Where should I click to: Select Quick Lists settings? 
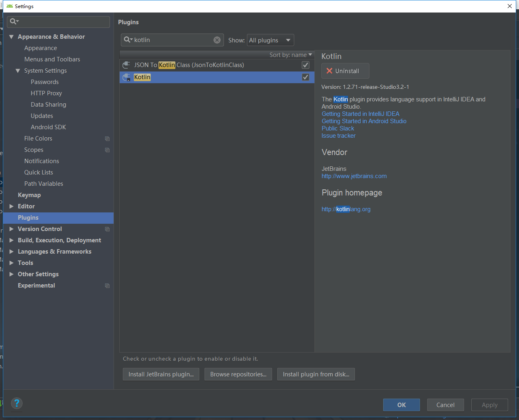38,172
